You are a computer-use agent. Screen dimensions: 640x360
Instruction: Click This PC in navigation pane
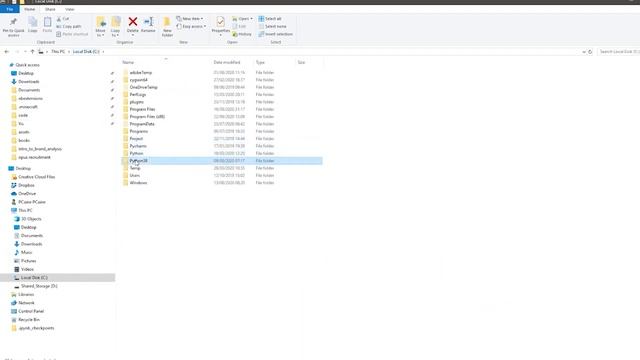[25, 210]
